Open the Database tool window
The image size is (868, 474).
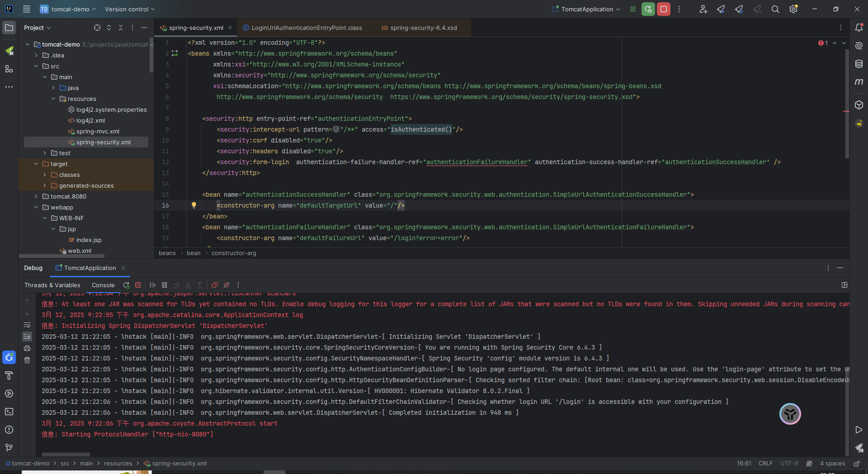[x=859, y=64]
